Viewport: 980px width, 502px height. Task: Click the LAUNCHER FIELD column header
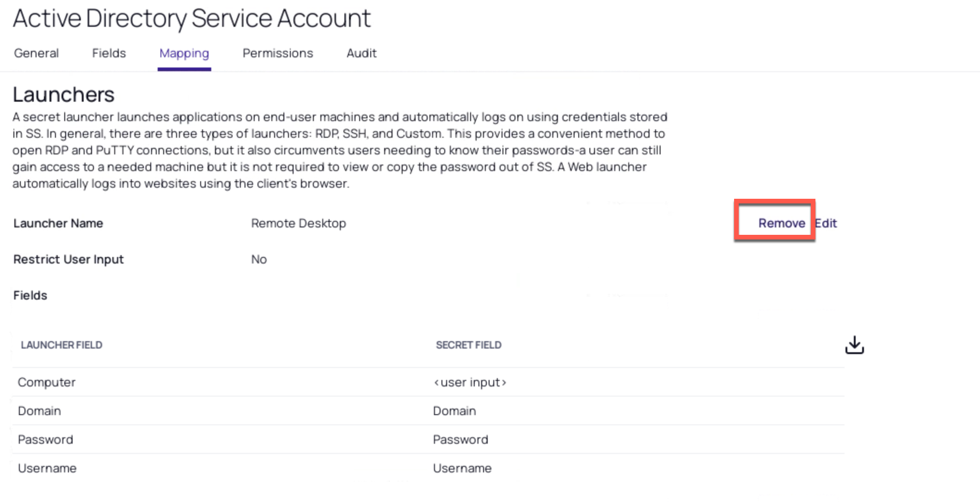pyautogui.click(x=61, y=345)
